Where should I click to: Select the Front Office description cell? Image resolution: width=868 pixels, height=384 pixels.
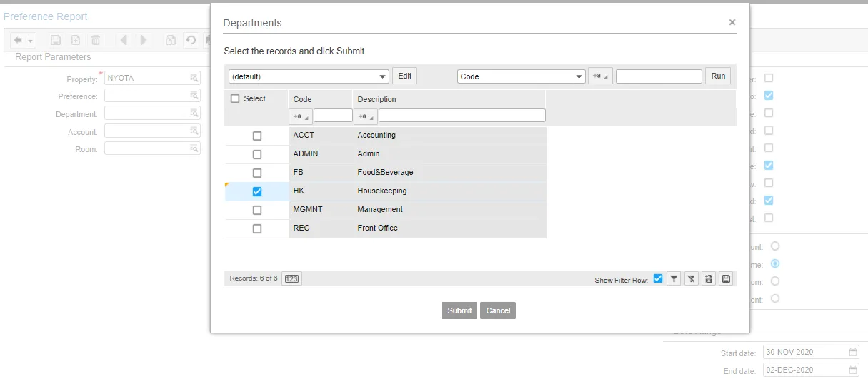[x=450, y=228]
